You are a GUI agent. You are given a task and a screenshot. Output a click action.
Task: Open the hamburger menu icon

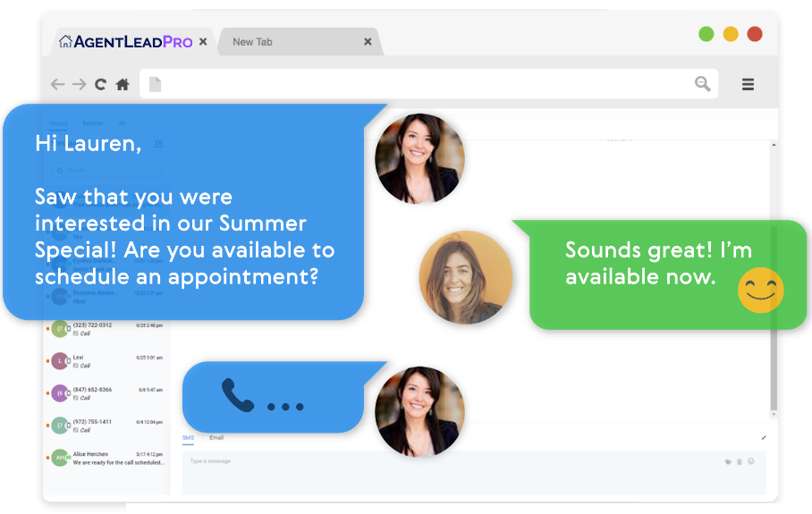[x=748, y=84]
